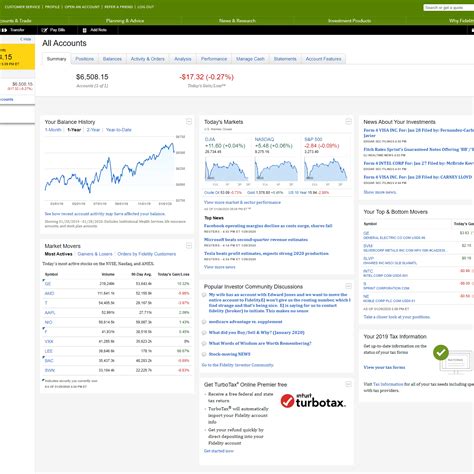The image size is (474, 474).
Task: Collapse the Get TurboTax Online Premier widget
Action: pos(348,384)
